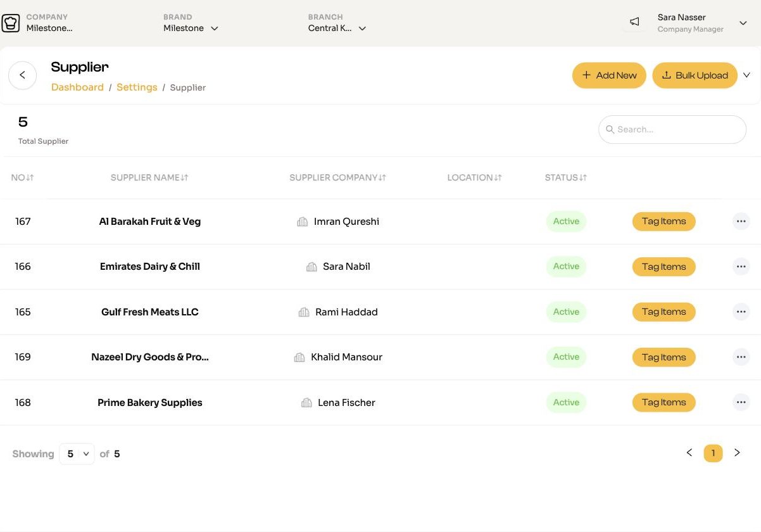Select supplier name Al Barakah Fruit & Veg

(x=150, y=222)
